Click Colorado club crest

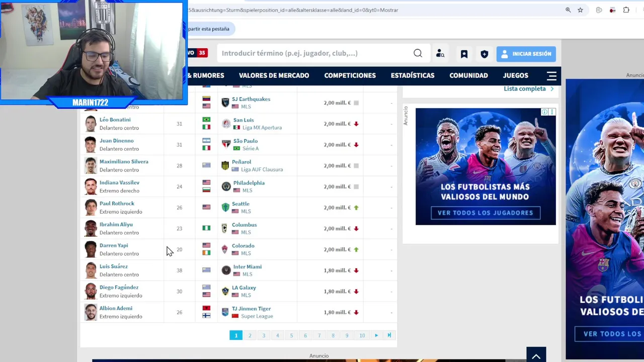pos(225,249)
